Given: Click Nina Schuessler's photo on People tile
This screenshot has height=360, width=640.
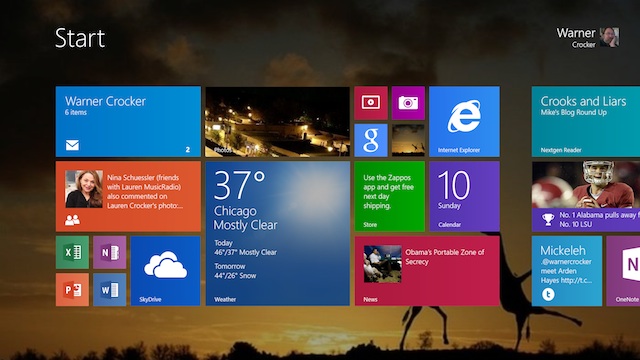Looking at the screenshot, I should 84,189.
